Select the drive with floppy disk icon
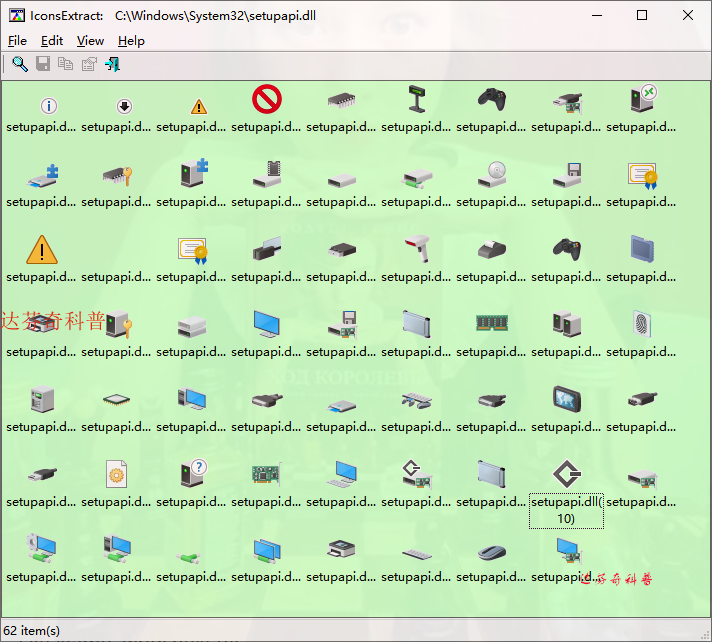The image size is (712, 642). 568,175
